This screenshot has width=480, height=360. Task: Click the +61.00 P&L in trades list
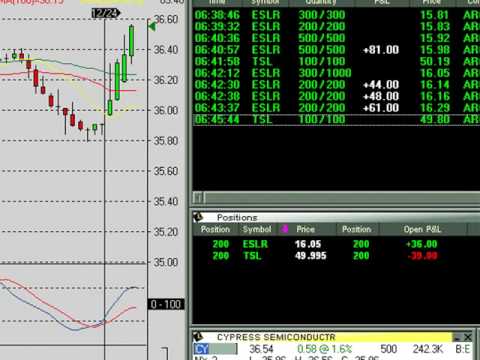pos(381,108)
